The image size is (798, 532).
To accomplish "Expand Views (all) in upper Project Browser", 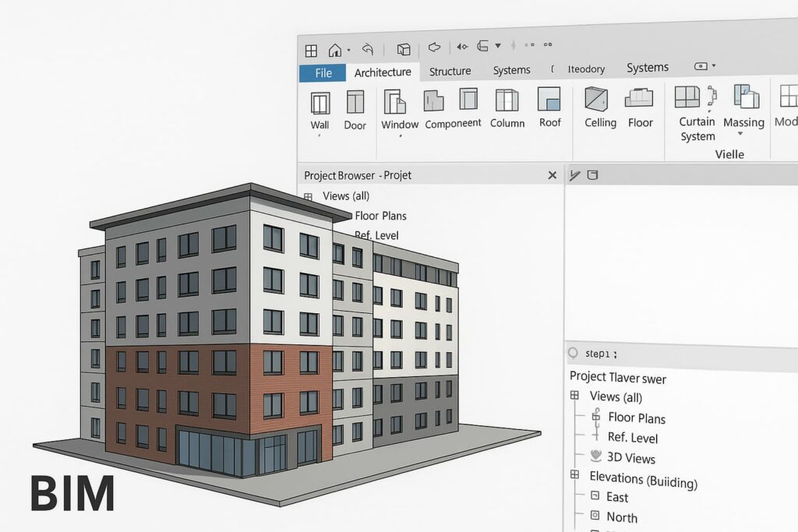I will [x=309, y=197].
